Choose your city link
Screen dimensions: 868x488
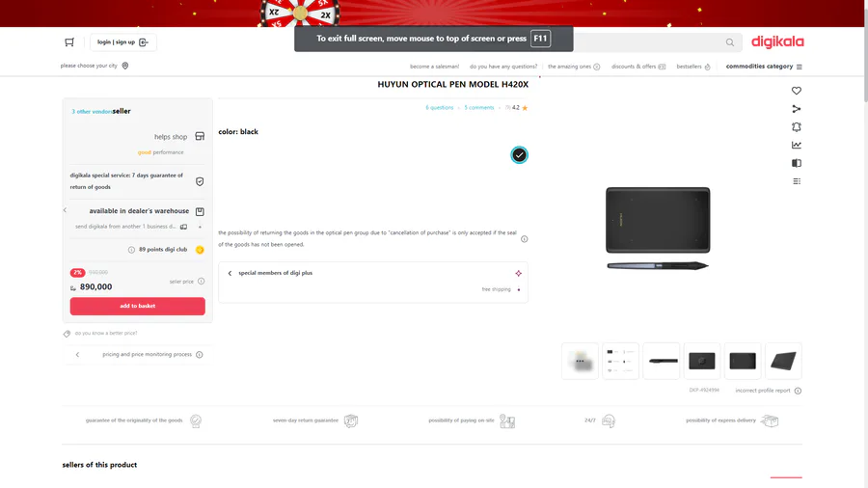pos(89,66)
